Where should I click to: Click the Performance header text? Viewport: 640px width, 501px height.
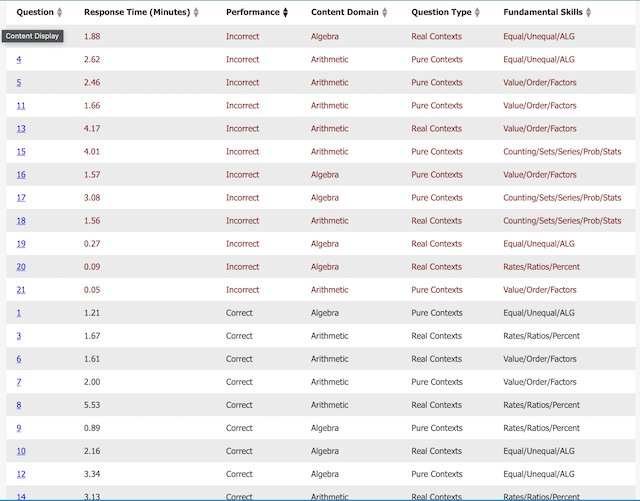coord(253,12)
